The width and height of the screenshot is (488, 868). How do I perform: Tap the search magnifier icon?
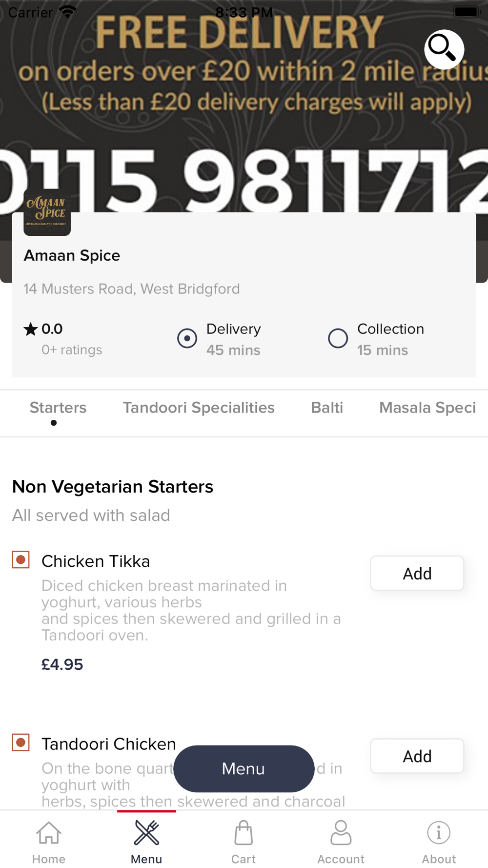pyautogui.click(x=444, y=49)
